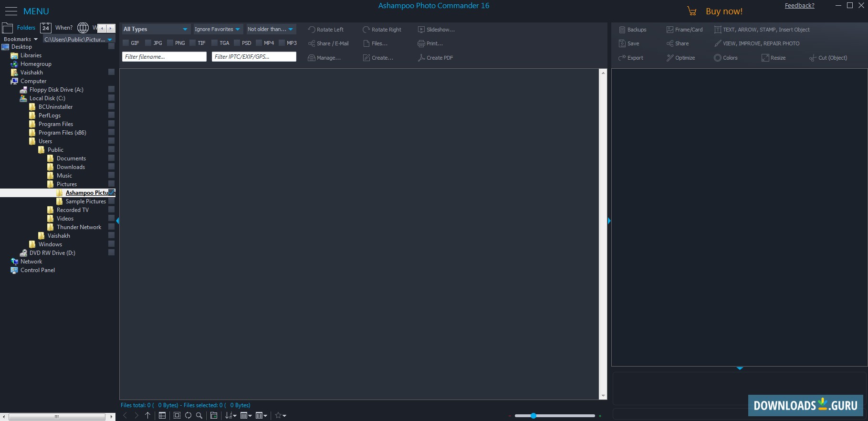868x421 pixels.
Task: Enable the MP4 file type filter
Action: (x=259, y=43)
